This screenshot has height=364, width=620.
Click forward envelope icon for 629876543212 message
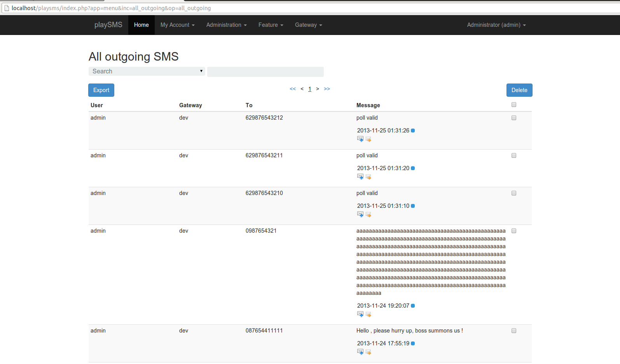coord(369,139)
